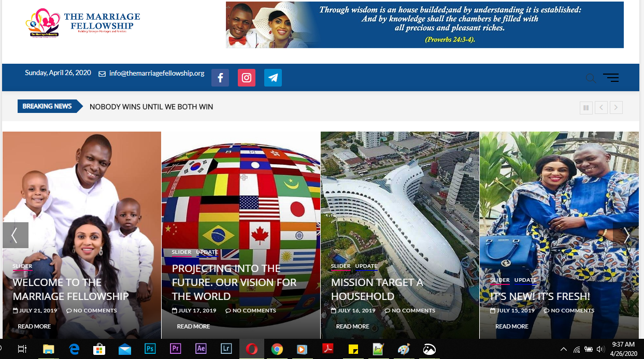Click READ MORE under Projecting Into the Future
The image size is (644, 359).
coord(193,326)
